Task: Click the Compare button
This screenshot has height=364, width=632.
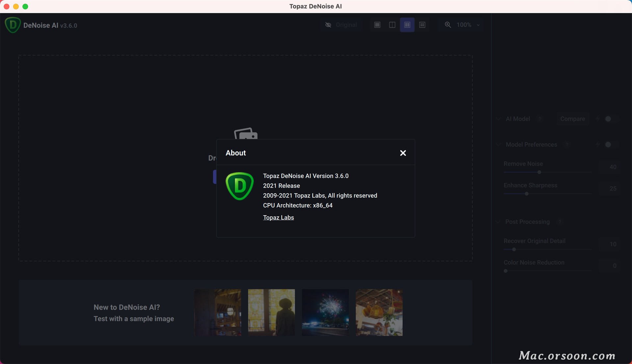Action: [572, 119]
